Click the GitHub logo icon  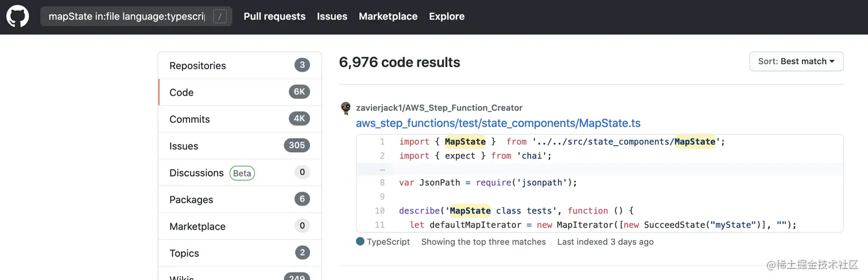point(17,16)
